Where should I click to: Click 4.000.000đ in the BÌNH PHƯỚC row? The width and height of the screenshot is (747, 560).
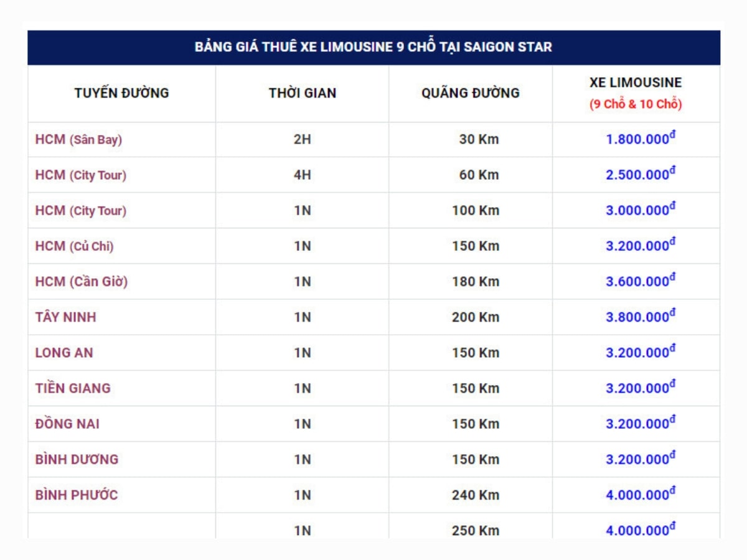[x=641, y=493]
